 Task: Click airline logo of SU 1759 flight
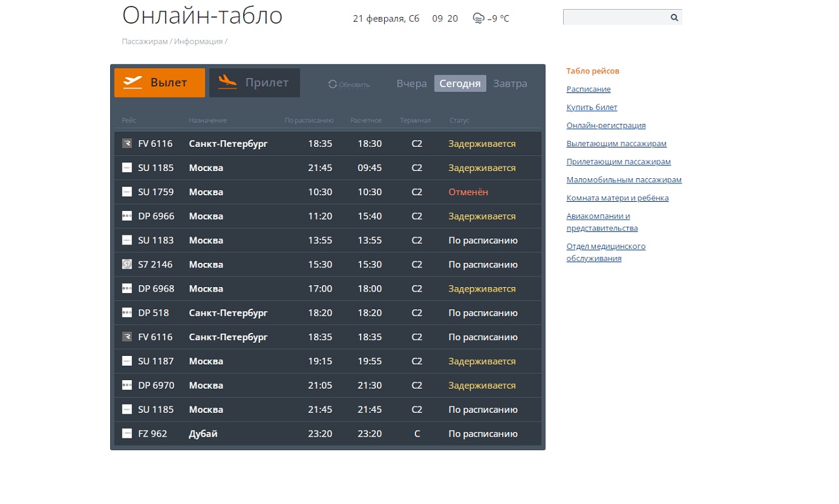tap(127, 192)
